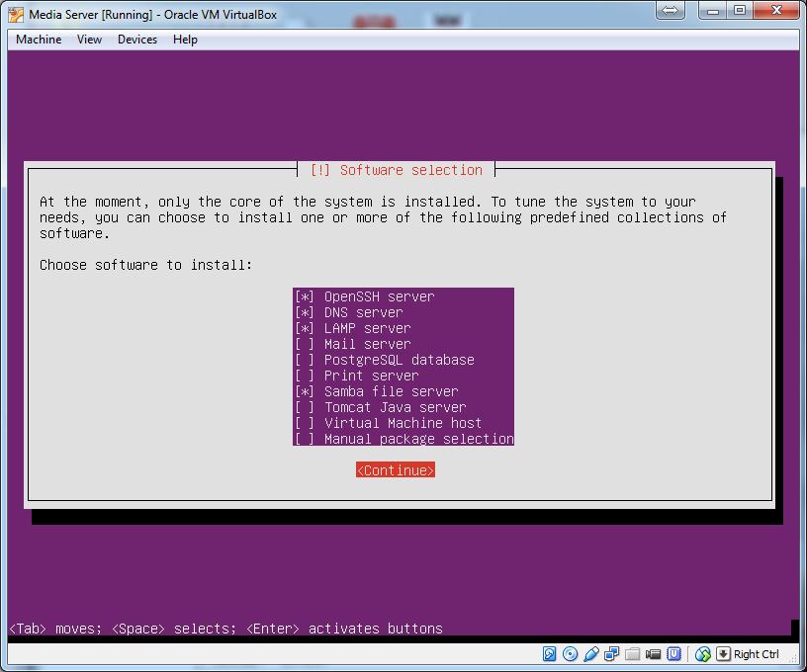Open the Devices menu
Image resolution: width=807 pixels, height=672 pixels.
137,40
